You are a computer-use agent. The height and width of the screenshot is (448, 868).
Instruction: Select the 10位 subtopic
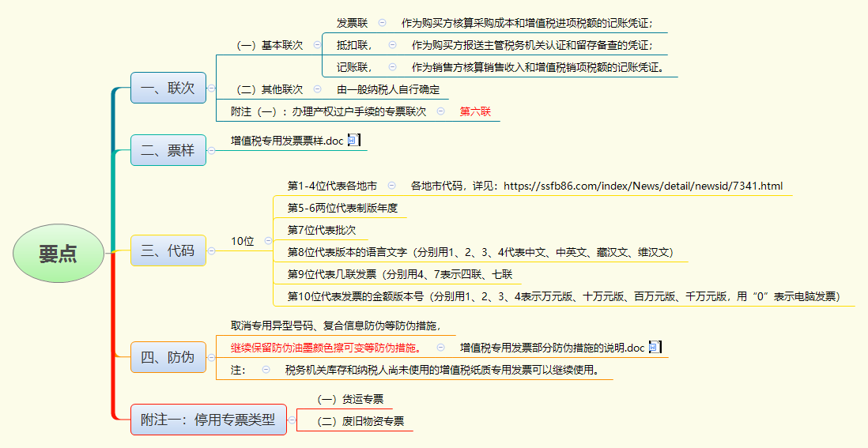tap(243, 241)
